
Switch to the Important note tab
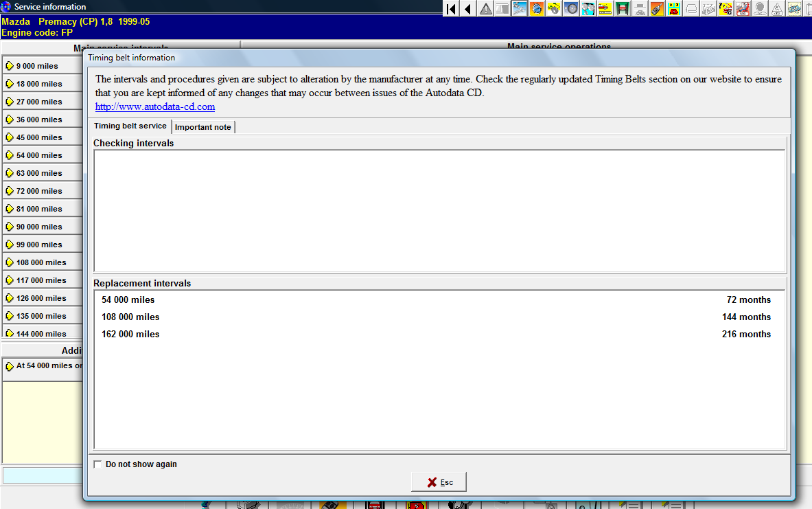click(x=203, y=127)
